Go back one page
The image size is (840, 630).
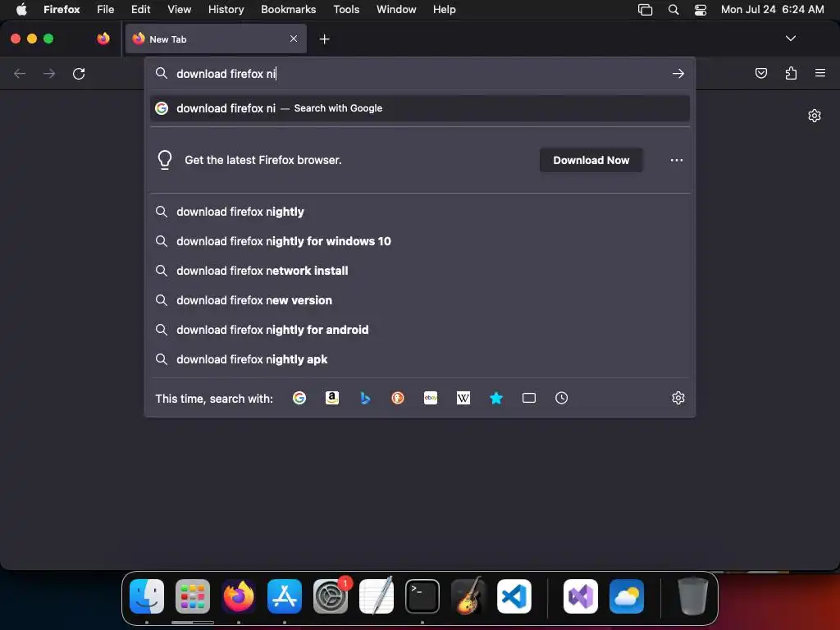20,73
